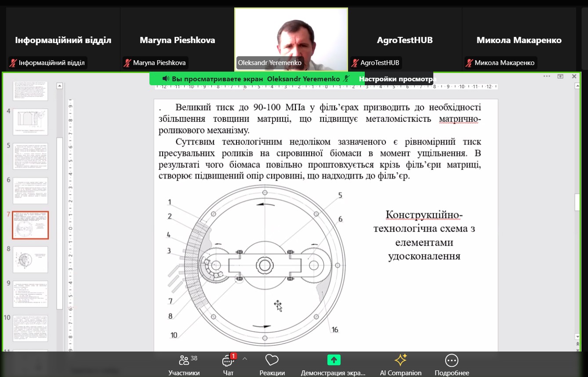Click the Maryna Pieshkova participant tile
The image size is (588, 377).
click(177, 39)
